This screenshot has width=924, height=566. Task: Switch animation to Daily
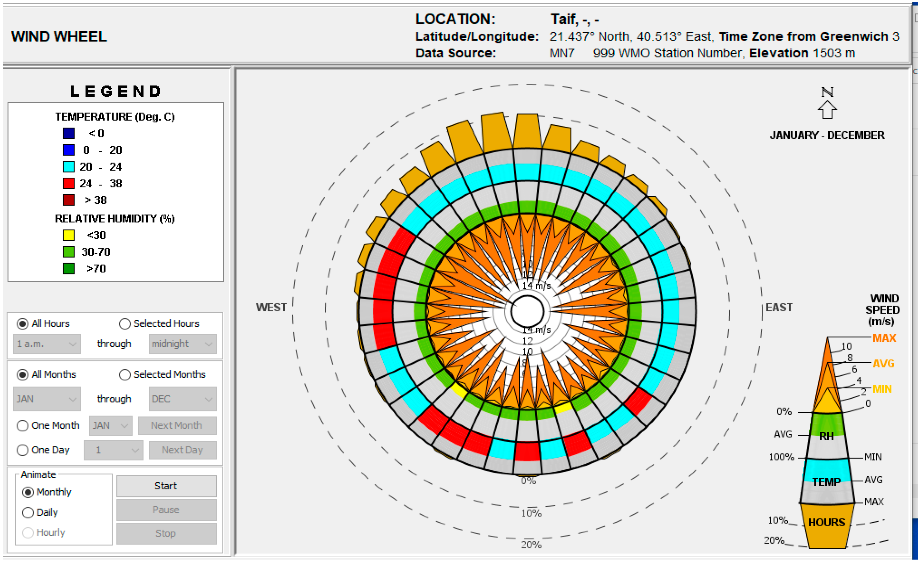[x=28, y=512]
